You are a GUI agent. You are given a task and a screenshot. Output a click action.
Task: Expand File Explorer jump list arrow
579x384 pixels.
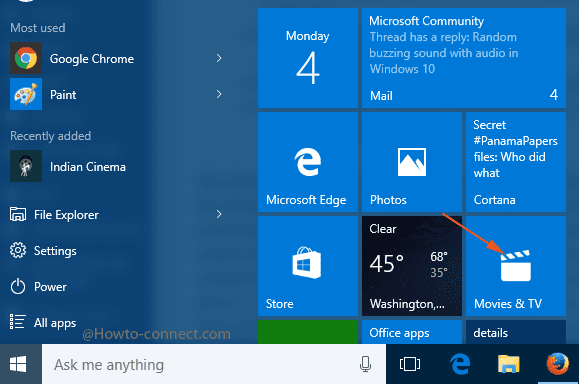pyautogui.click(x=219, y=214)
